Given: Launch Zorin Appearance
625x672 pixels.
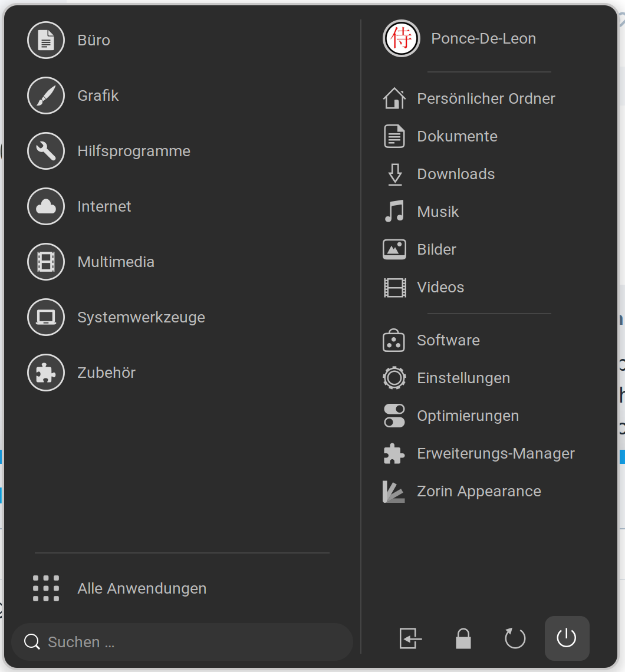Looking at the screenshot, I should (479, 491).
